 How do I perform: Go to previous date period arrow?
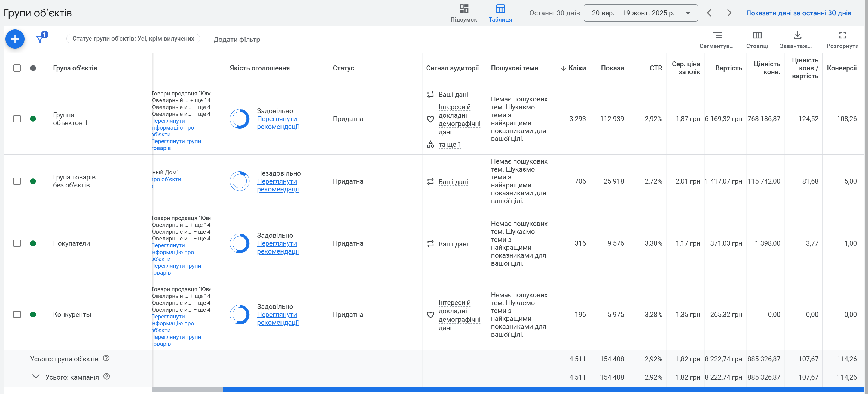point(709,13)
